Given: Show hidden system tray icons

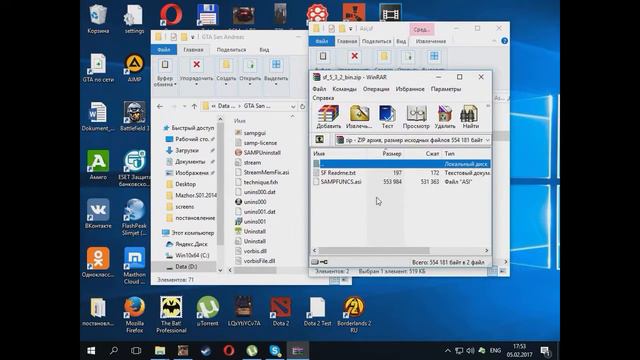Looking at the screenshot, I should (x=448, y=351).
